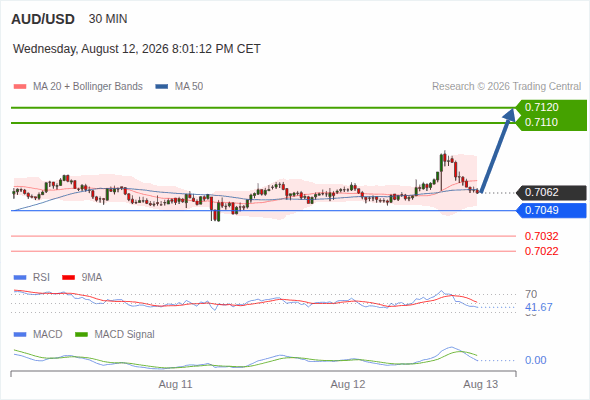Click the 41.67 RSI value label

[x=539, y=307]
